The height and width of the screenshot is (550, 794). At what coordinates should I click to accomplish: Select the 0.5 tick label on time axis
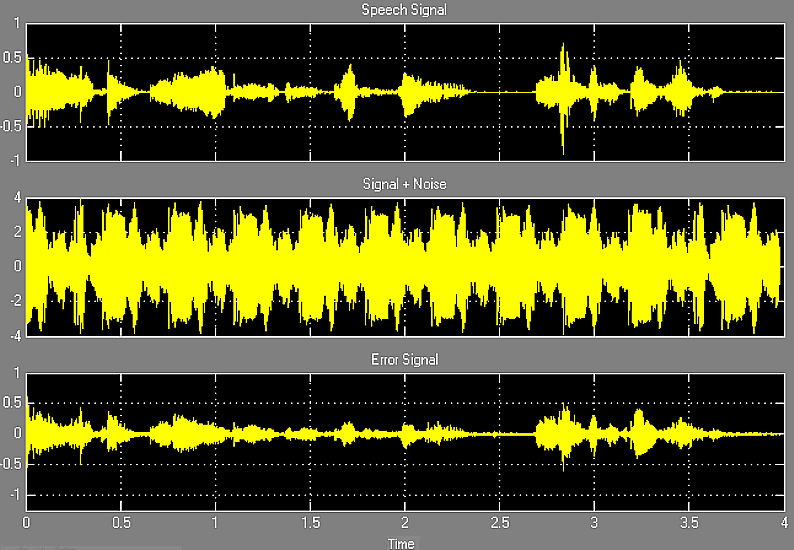pyautogui.click(x=120, y=524)
